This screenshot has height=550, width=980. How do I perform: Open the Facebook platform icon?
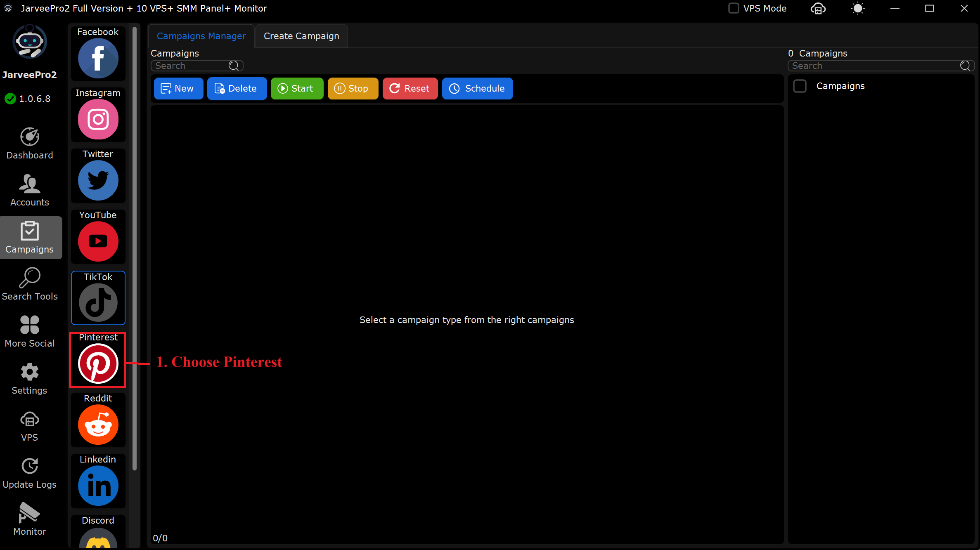pyautogui.click(x=98, y=58)
